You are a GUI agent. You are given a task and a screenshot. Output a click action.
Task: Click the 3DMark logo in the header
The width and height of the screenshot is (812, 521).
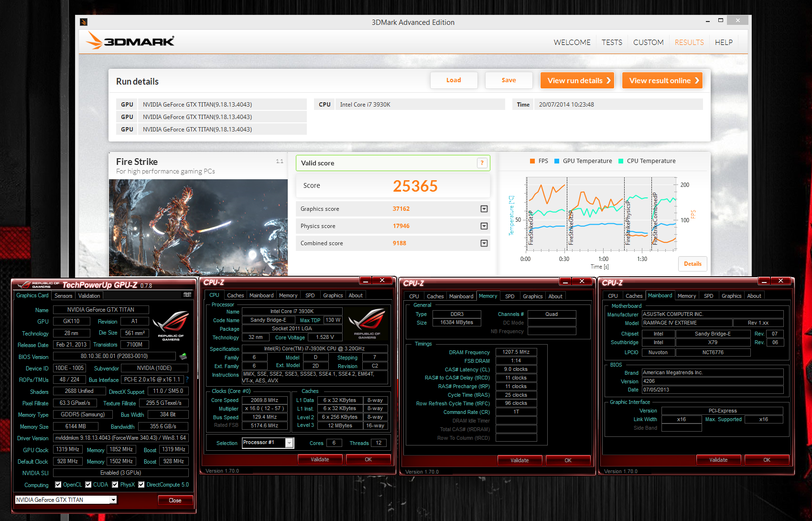[x=130, y=41]
